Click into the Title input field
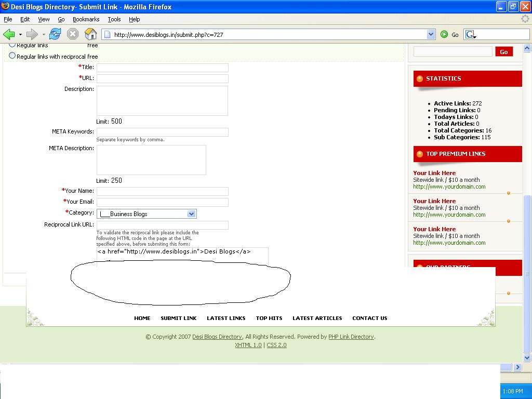 pyautogui.click(x=162, y=68)
